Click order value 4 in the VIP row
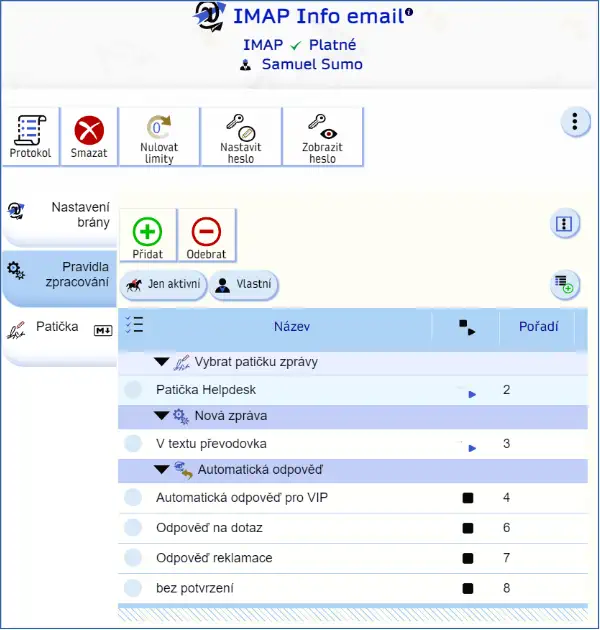 [x=506, y=498]
